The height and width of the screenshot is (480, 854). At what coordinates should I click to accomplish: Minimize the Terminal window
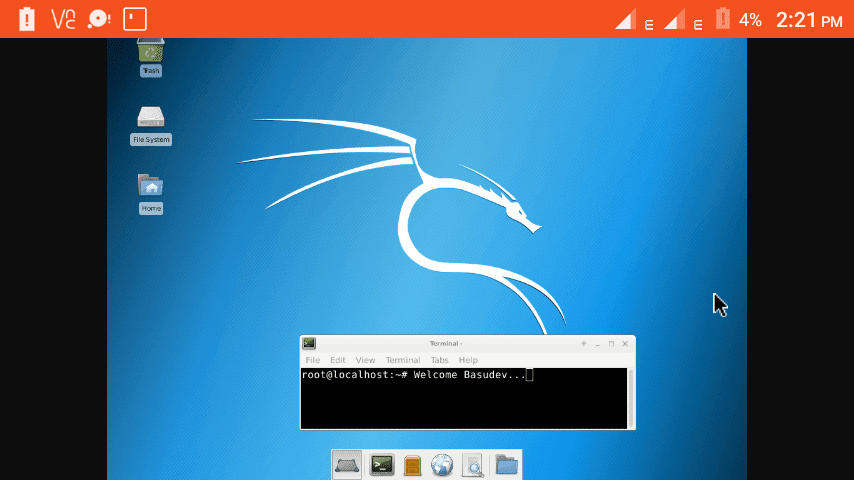pos(597,344)
